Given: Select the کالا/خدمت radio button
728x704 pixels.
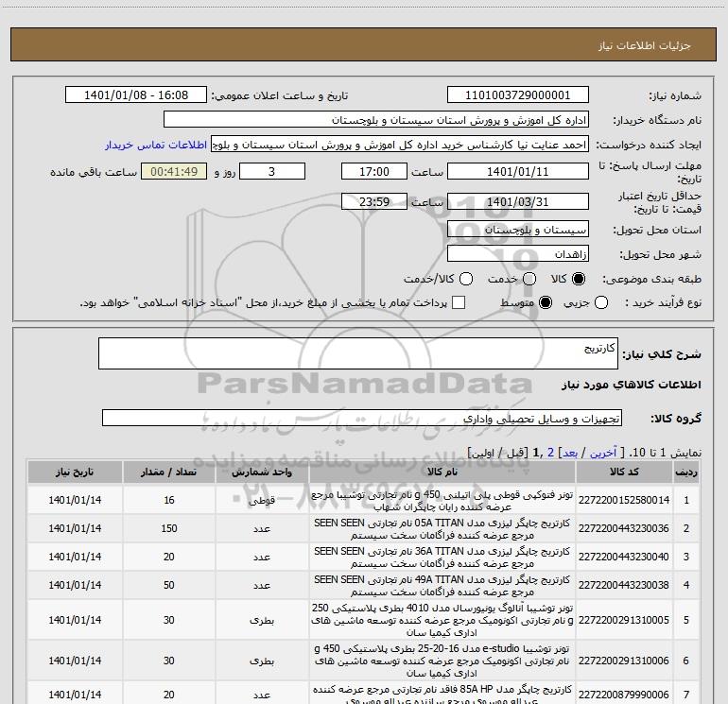Looking at the screenshot, I should pos(466,279).
